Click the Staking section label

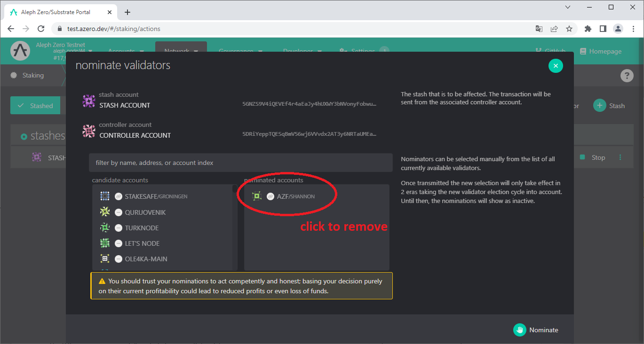click(x=33, y=75)
